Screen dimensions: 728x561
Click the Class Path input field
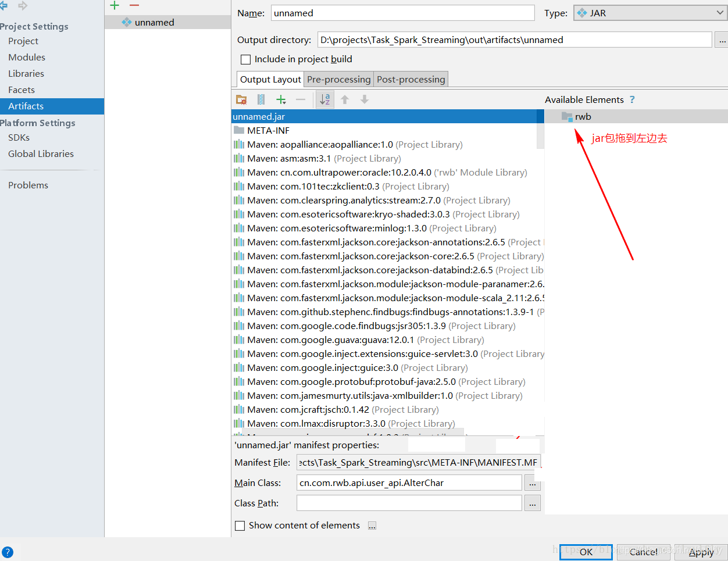tap(409, 503)
